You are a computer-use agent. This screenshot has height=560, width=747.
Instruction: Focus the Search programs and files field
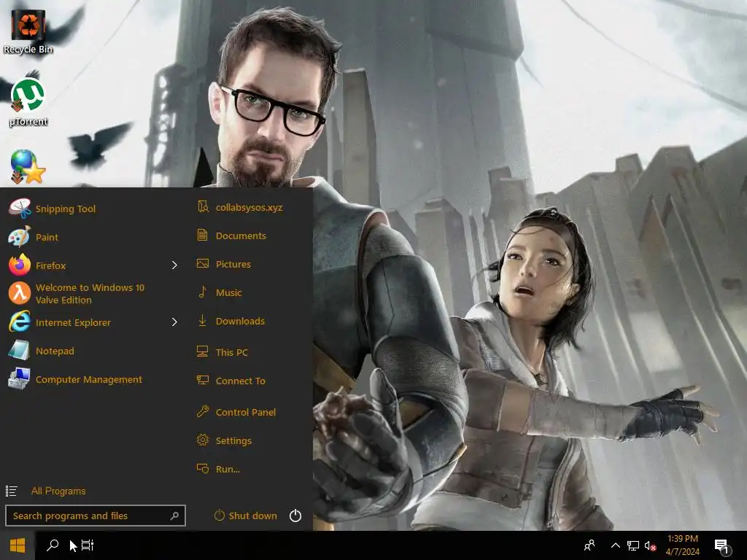(x=96, y=516)
